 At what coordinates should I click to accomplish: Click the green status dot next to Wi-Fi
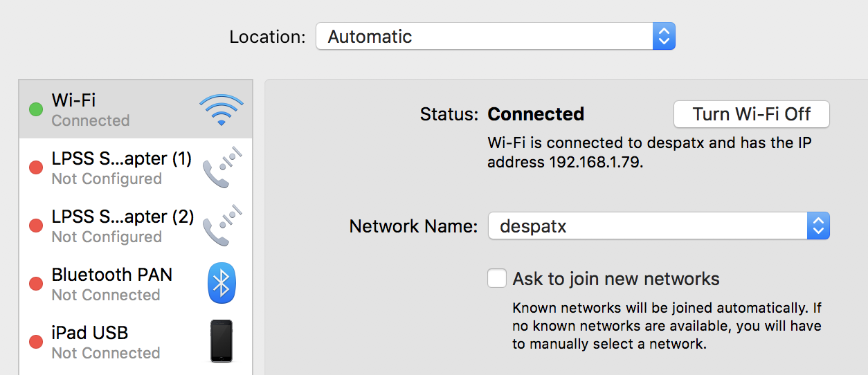point(35,109)
